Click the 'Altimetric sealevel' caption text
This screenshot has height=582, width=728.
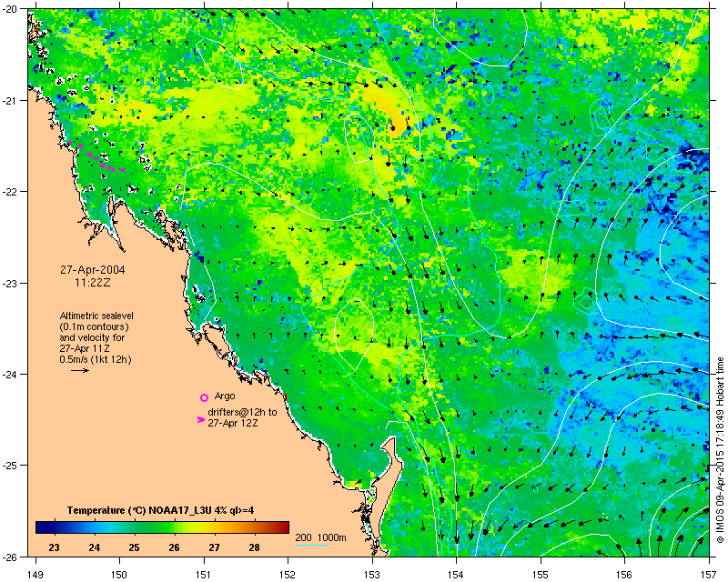tap(96, 316)
